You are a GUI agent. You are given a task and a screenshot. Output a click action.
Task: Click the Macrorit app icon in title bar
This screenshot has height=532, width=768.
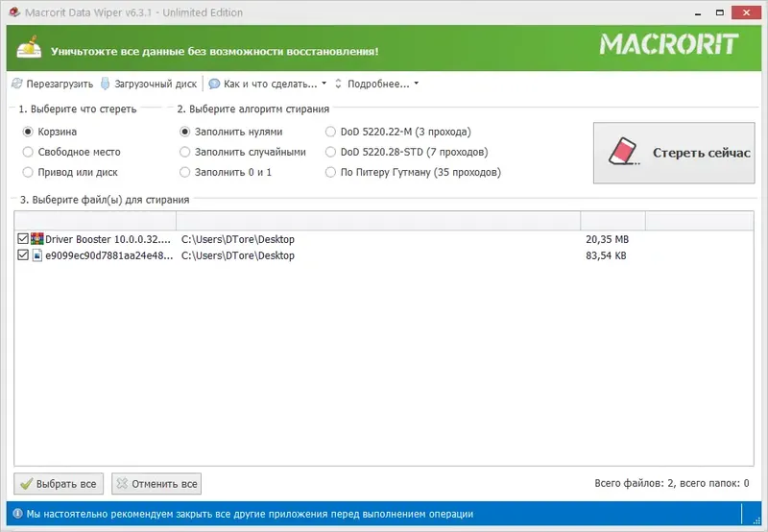pos(14,12)
